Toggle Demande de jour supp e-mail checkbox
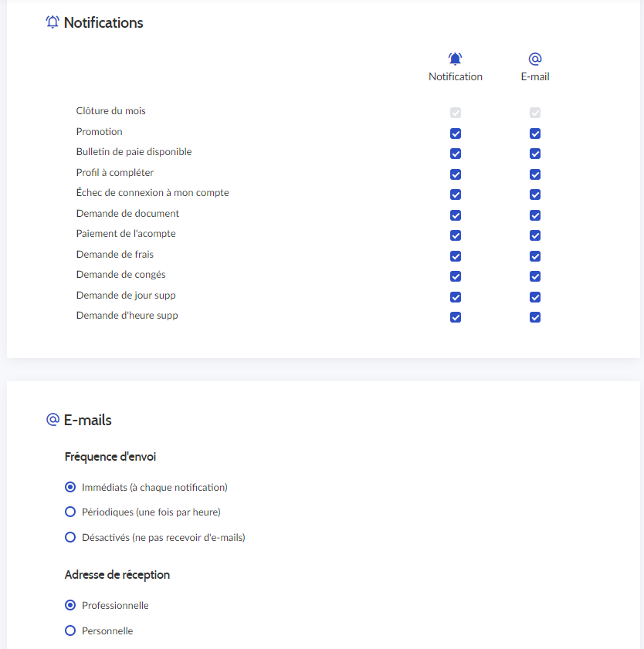The height and width of the screenshot is (649, 644). click(x=534, y=297)
